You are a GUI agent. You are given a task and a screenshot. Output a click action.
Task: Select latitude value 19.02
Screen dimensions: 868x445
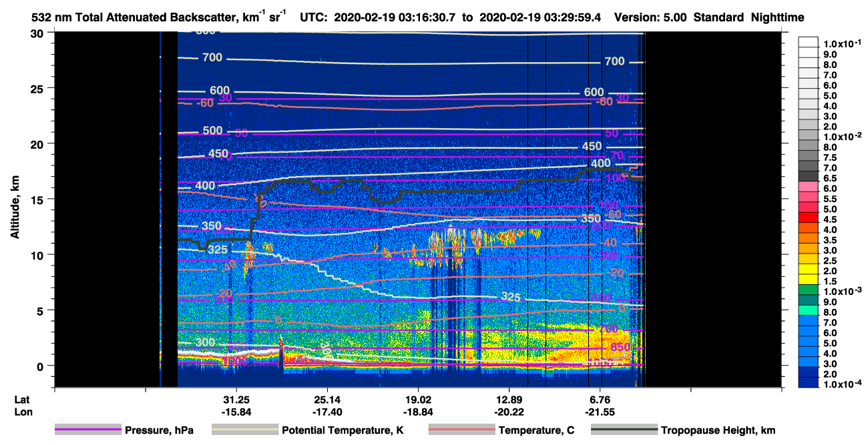pyautogui.click(x=419, y=400)
